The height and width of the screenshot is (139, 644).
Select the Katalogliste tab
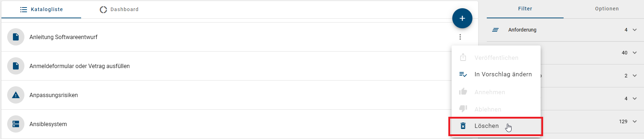[41, 9]
